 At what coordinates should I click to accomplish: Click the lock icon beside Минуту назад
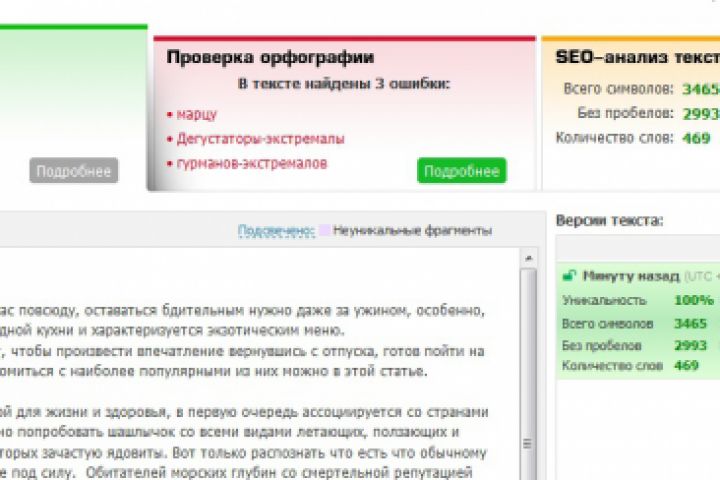(569, 275)
